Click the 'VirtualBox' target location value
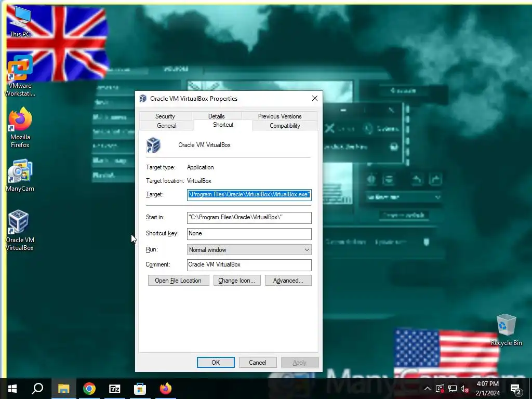The width and height of the screenshot is (532, 399). (x=199, y=181)
